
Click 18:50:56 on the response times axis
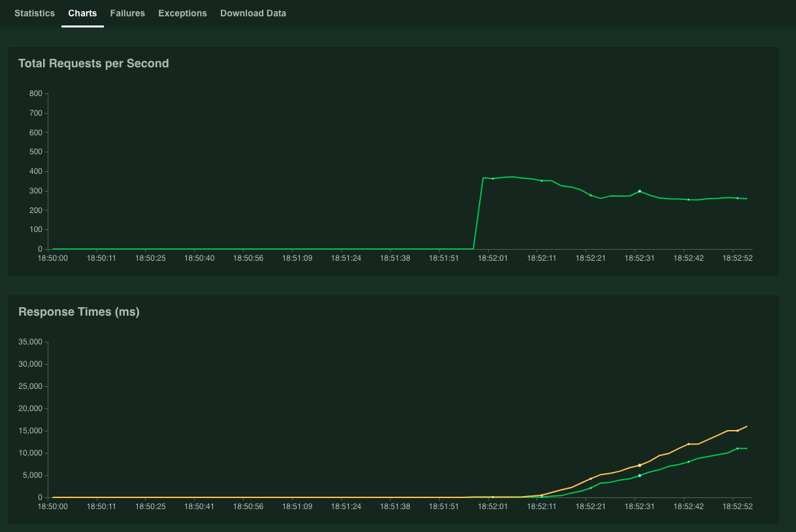[x=248, y=507]
